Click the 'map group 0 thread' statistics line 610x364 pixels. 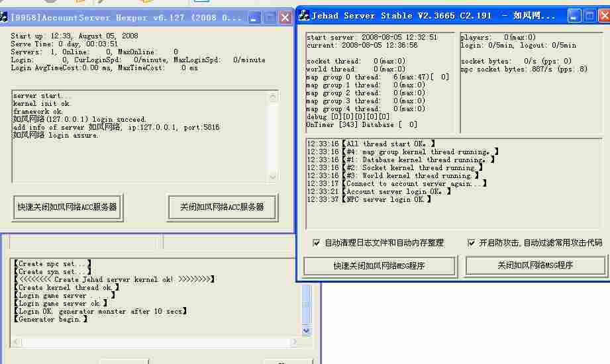click(x=378, y=77)
